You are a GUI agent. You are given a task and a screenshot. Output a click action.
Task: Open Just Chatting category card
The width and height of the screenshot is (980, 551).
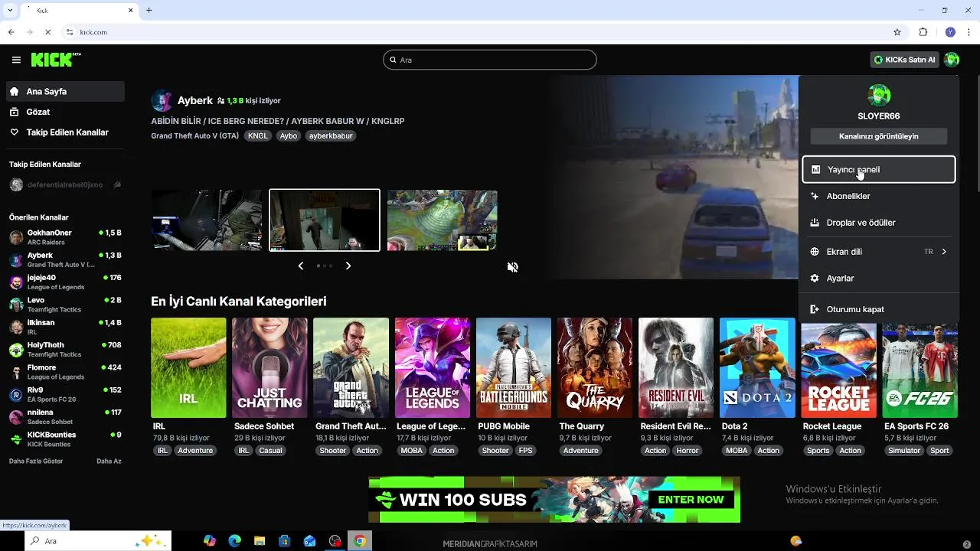point(269,368)
